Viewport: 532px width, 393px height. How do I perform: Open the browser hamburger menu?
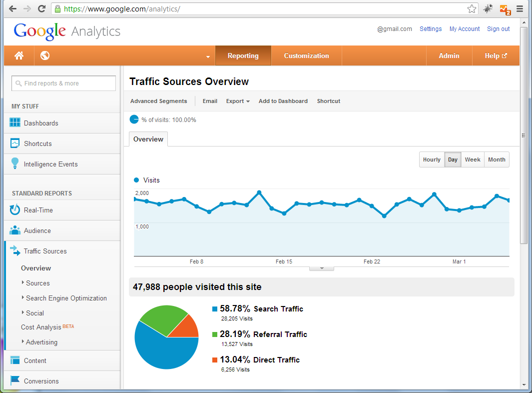point(520,9)
